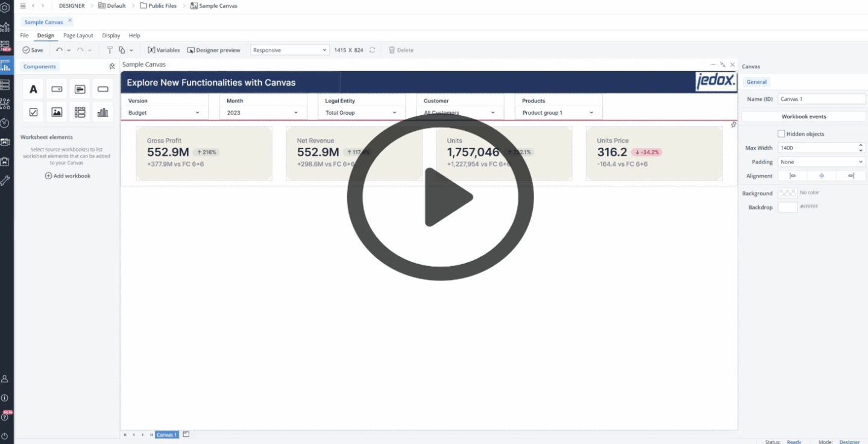Add a Text component to canvas
The height and width of the screenshot is (444, 868).
[33, 89]
